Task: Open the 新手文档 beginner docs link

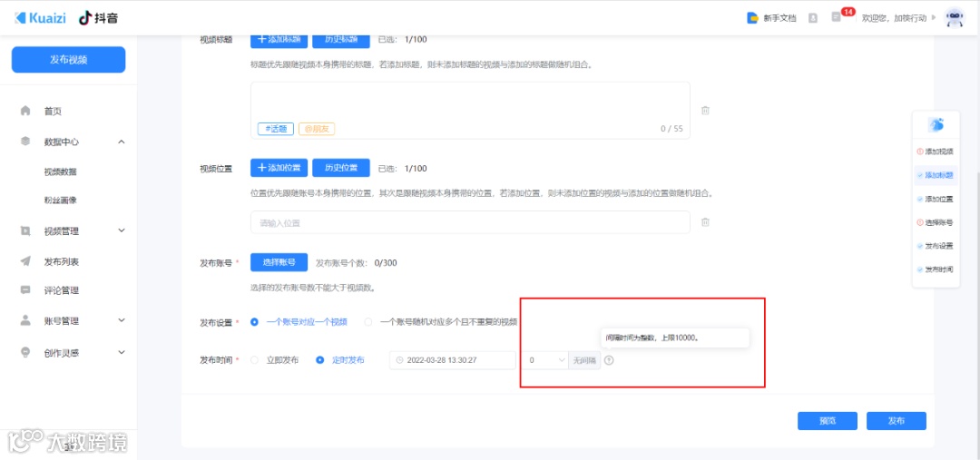Action: (x=772, y=18)
